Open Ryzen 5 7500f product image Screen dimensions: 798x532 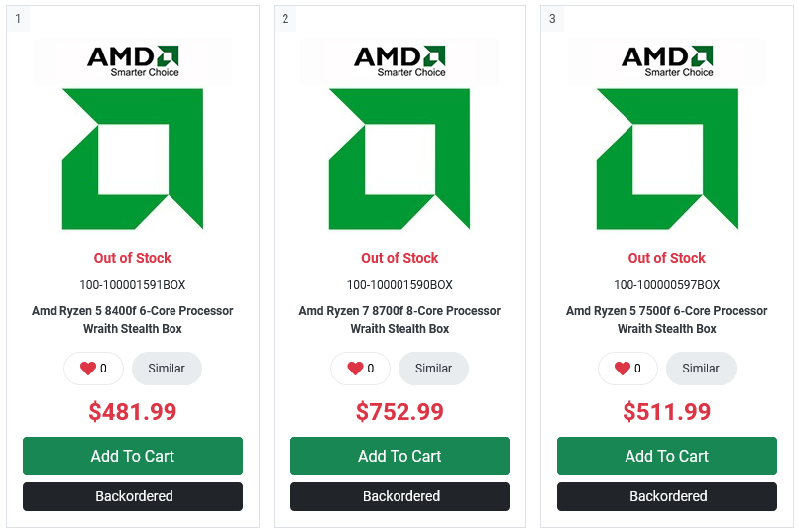coord(667,159)
